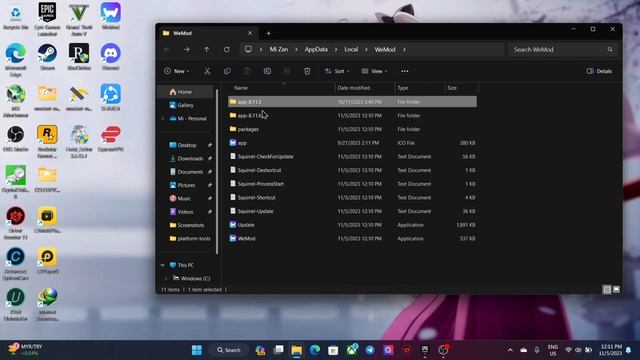Expand the chevron after WeMod in address bar
This screenshot has width=640, height=360.
(x=404, y=49)
